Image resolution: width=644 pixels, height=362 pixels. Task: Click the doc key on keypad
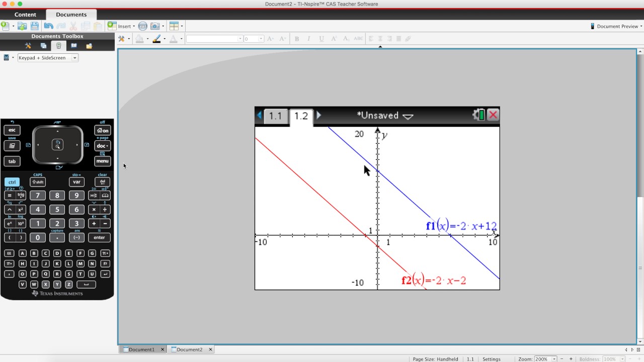tap(102, 146)
